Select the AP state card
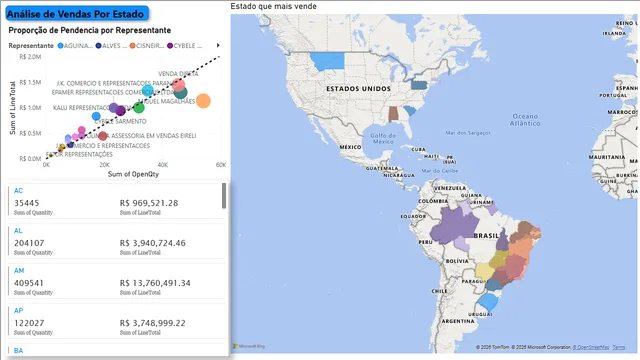 [x=116, y=322]
